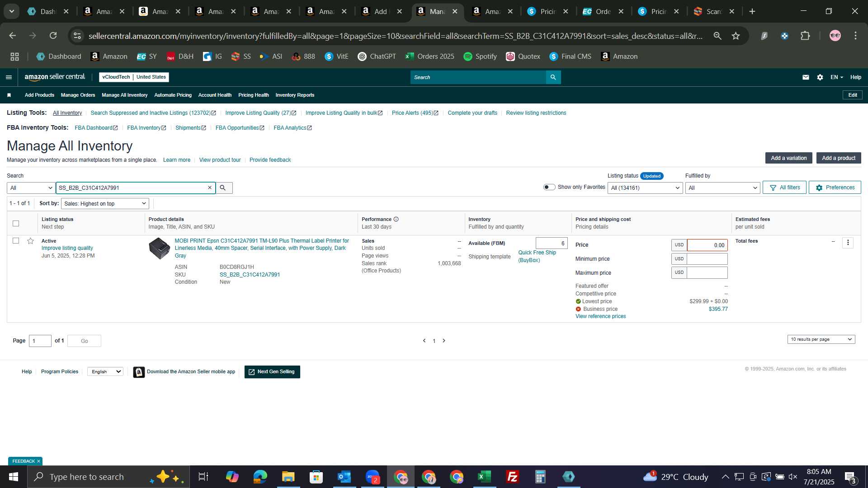Click the Price input field showing 0.00

(x=707, y=245)
